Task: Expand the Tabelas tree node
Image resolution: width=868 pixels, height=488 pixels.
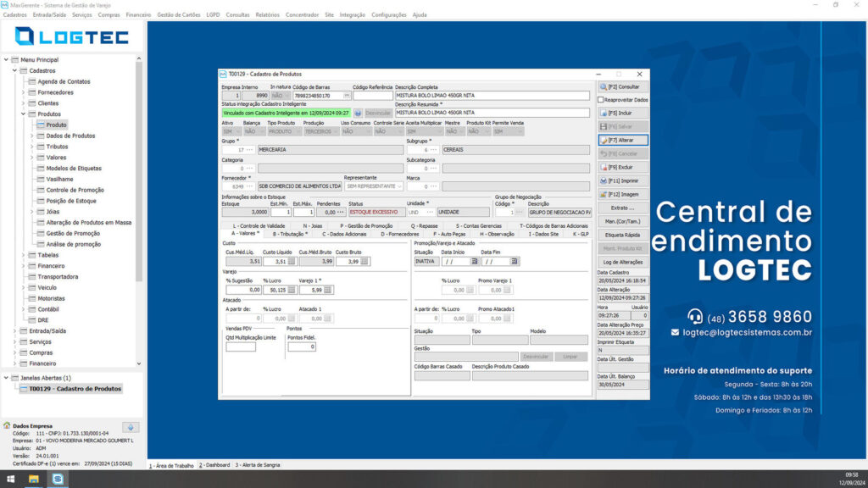Action: tap(23, 255)
